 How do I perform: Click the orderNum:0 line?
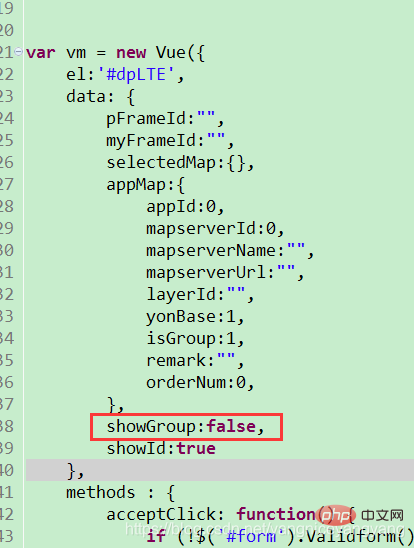(200, 383)
